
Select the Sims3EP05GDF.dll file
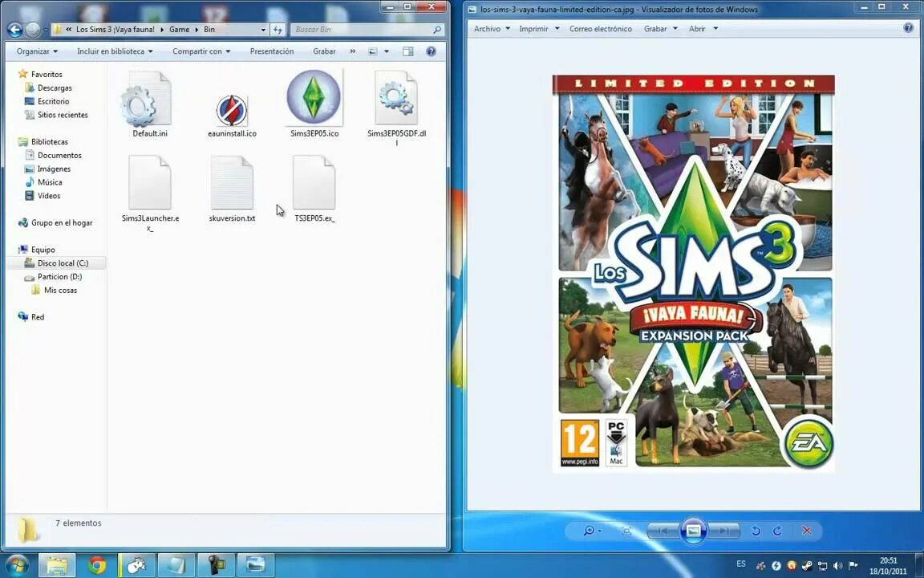[x=396, y=99]
